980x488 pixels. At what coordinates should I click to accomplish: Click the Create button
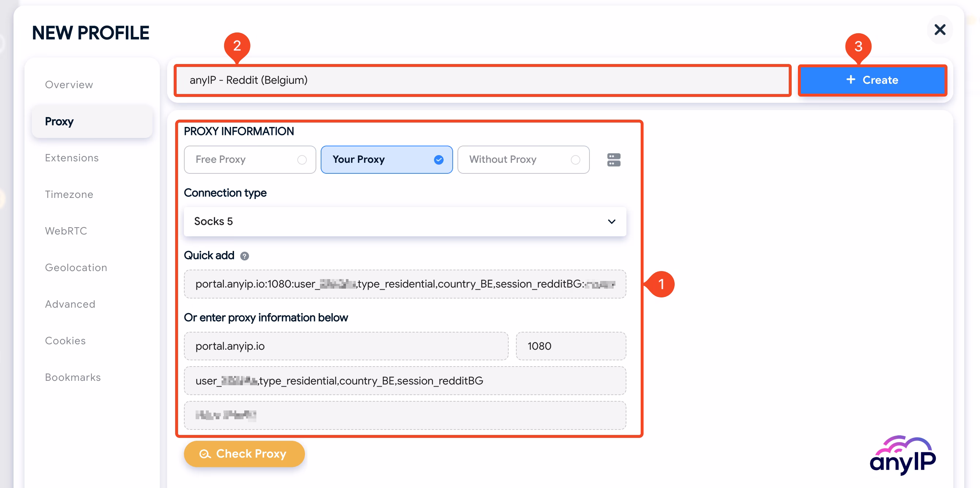pyautogui.click(x=872, y=80)
